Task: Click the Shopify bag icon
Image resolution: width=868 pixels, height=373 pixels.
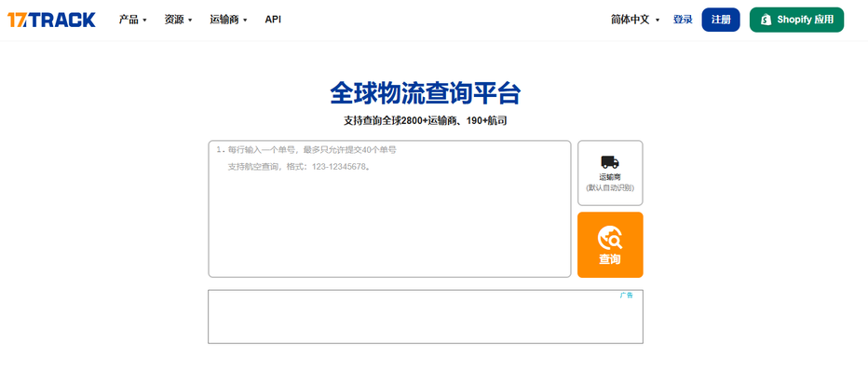Action: tap(766, 20)
